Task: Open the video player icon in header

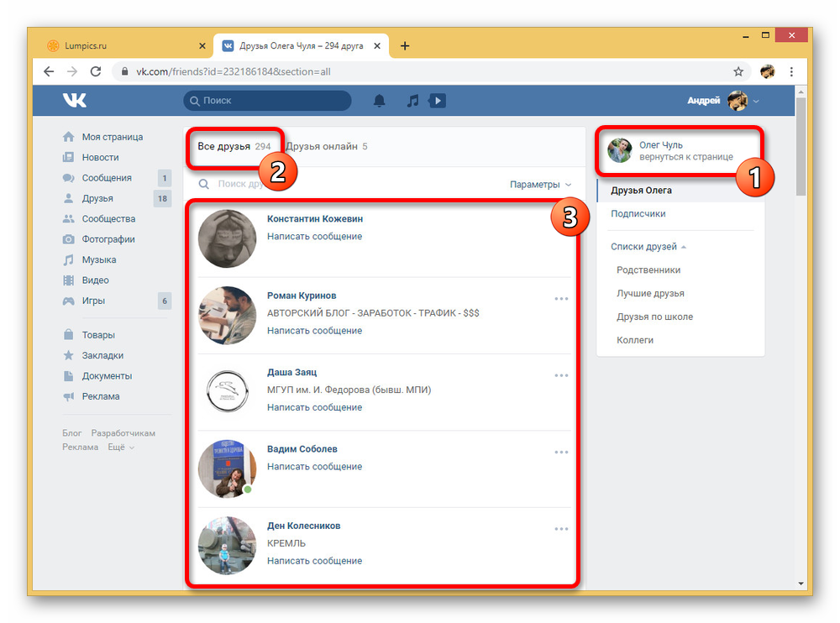Action: pyautogui.click(x=437, y=100)
